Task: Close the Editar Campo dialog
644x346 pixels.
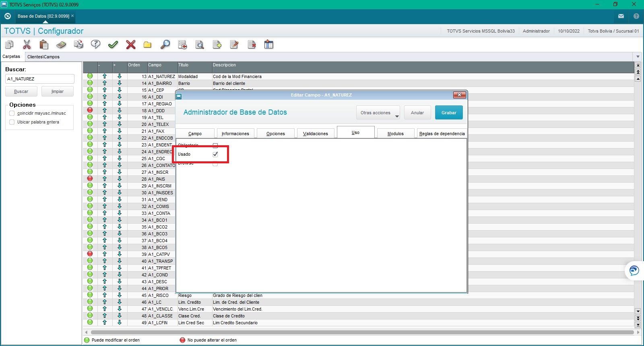Action: [x=460, y=95]
